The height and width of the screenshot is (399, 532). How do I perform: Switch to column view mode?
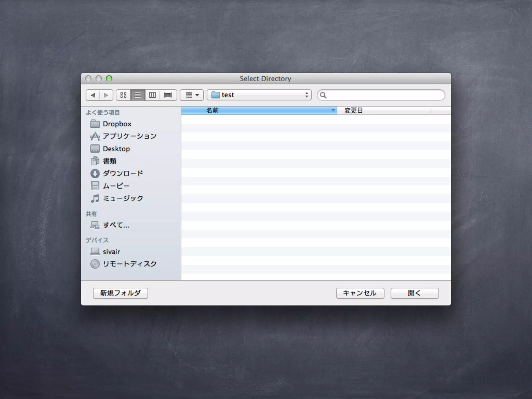pyautogui.click(x=152, y=95)
